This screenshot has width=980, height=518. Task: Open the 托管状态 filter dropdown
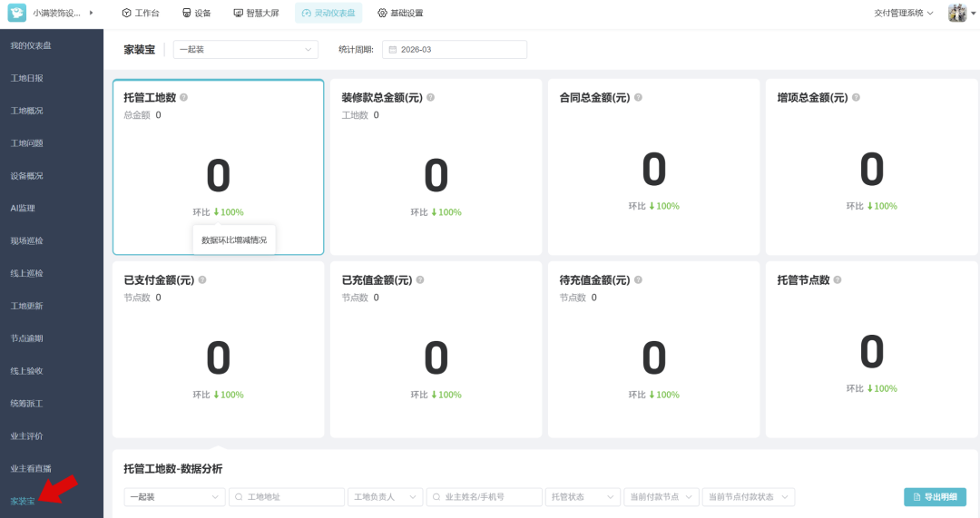click(582, 497)
